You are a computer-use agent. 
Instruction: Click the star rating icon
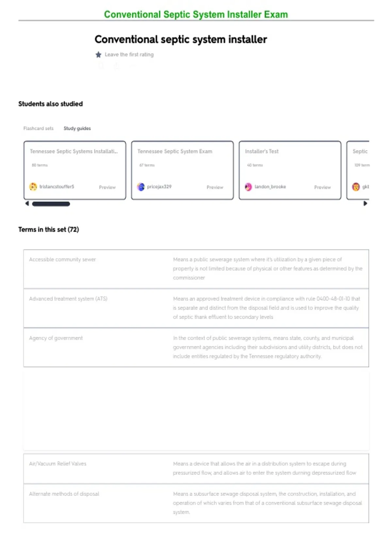coord(98,55)
